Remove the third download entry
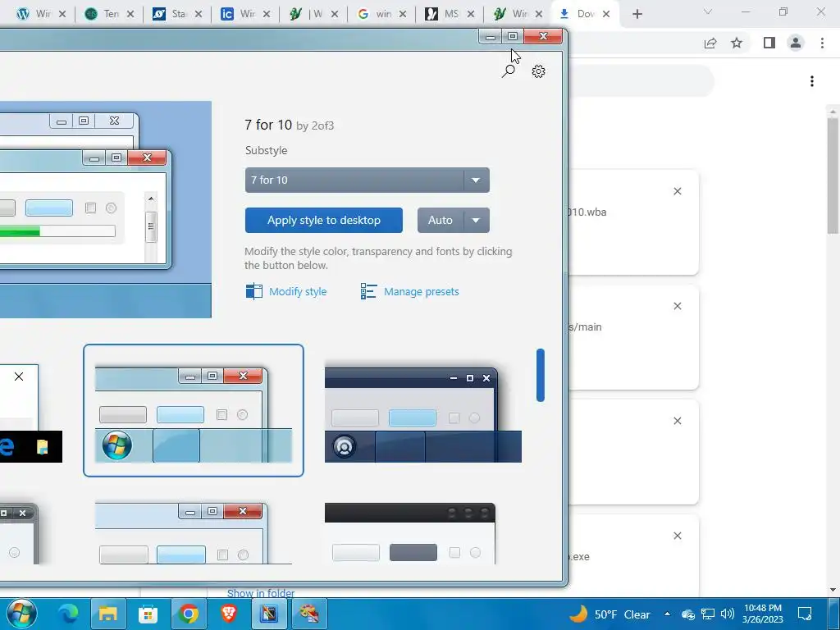Screen dimensions: 840x630 click(677, 421)
